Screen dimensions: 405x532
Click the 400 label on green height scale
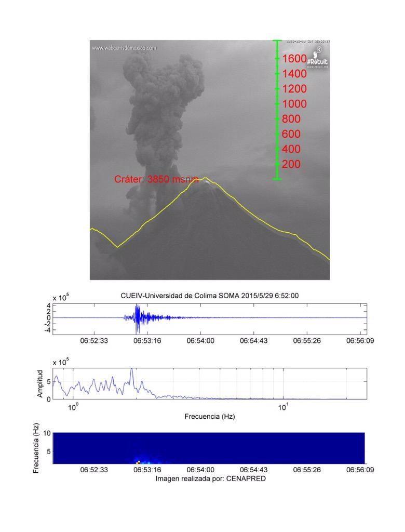point(291,149)
